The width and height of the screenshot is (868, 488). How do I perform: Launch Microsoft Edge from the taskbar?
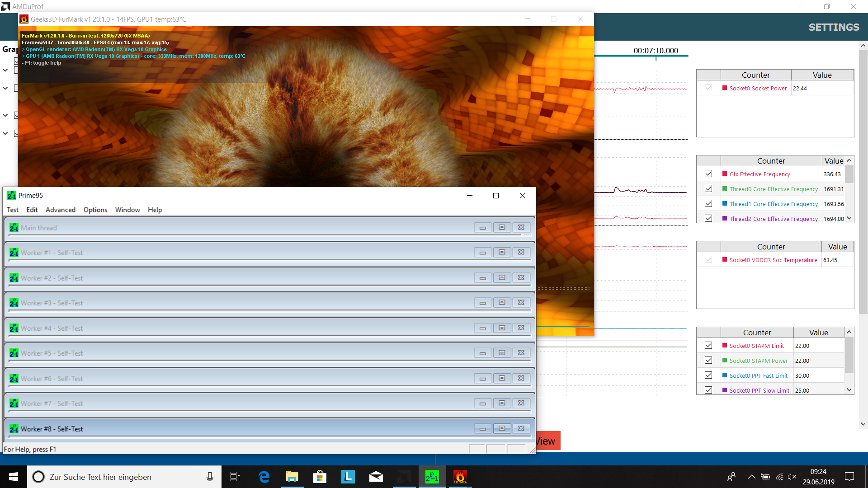264,477
